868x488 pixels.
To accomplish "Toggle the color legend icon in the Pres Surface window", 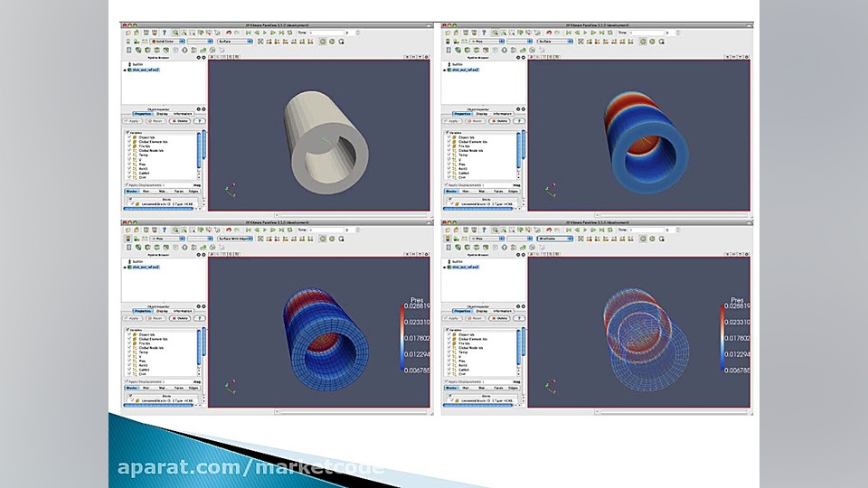I will point(448,42).
